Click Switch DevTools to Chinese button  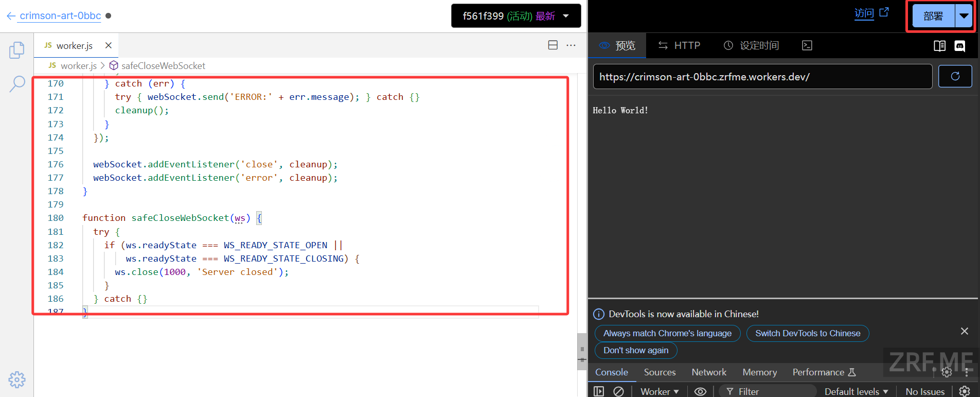(x=808, y=333)
